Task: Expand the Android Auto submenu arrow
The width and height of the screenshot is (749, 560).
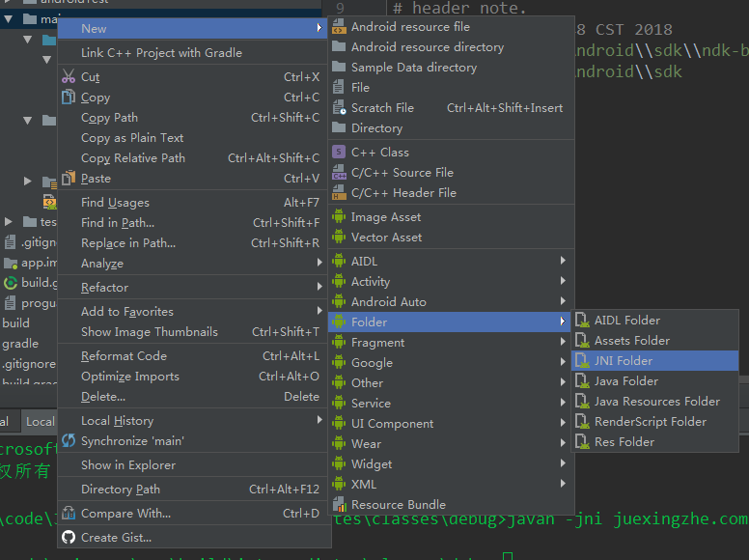Action: (563, 300)
